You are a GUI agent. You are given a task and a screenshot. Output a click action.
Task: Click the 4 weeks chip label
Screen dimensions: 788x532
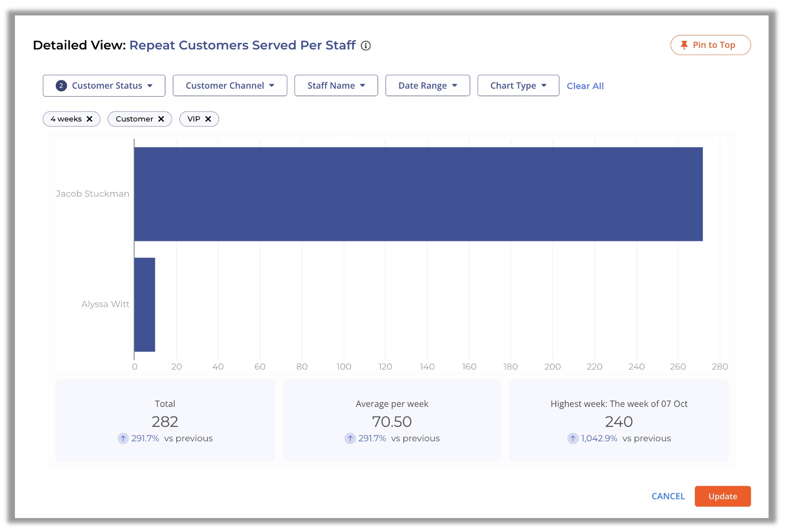point(66,119)
